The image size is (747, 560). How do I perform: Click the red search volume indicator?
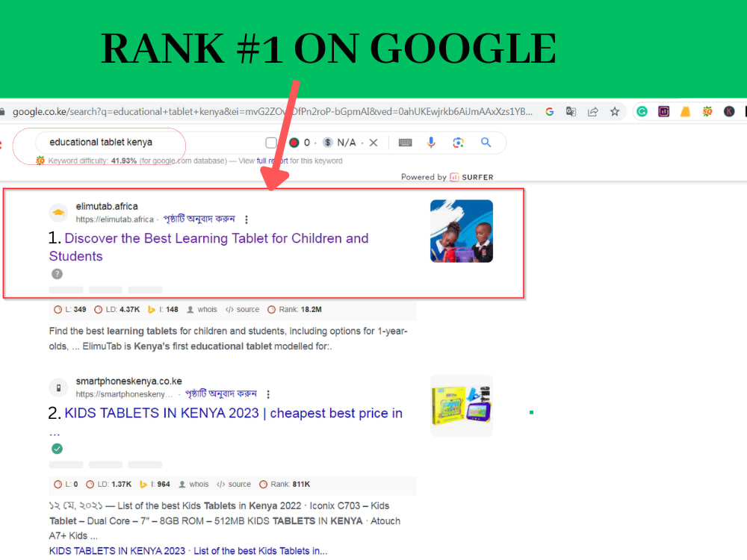coord(294,143)
